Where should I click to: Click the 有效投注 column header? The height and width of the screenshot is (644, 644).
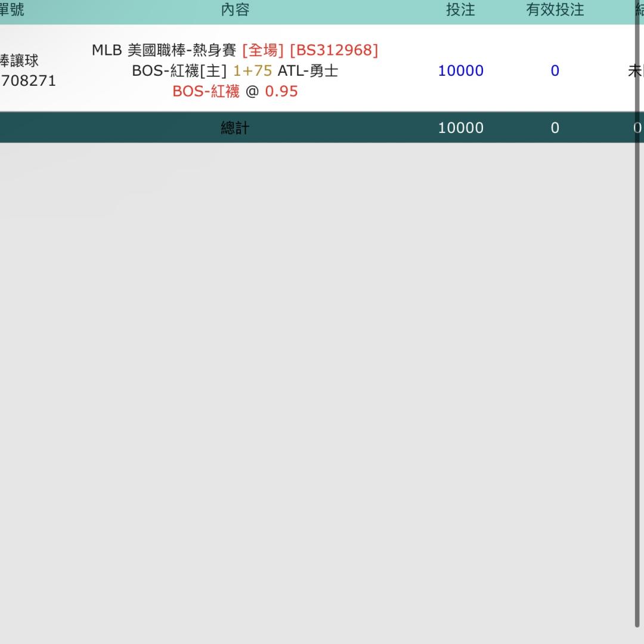[x=555, y=10]
